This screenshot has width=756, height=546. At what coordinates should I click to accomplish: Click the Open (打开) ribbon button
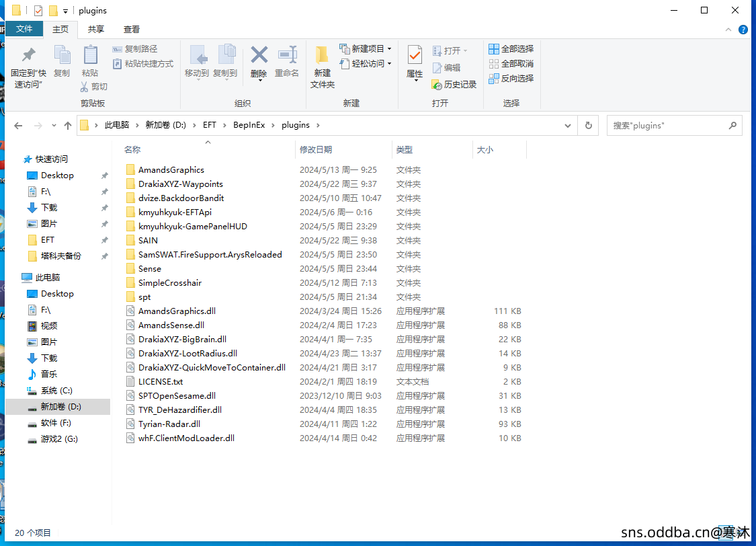coord(450,50)
